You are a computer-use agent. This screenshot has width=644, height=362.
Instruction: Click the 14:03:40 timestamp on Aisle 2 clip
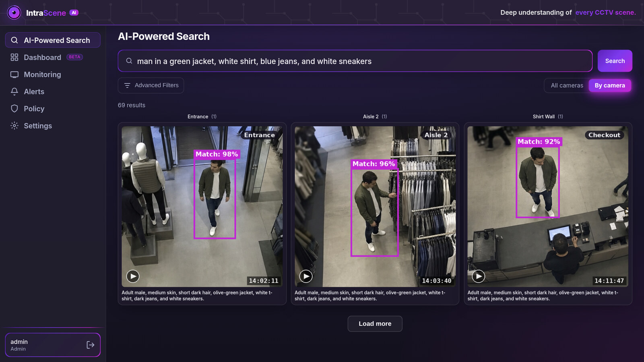pos(437,281)
